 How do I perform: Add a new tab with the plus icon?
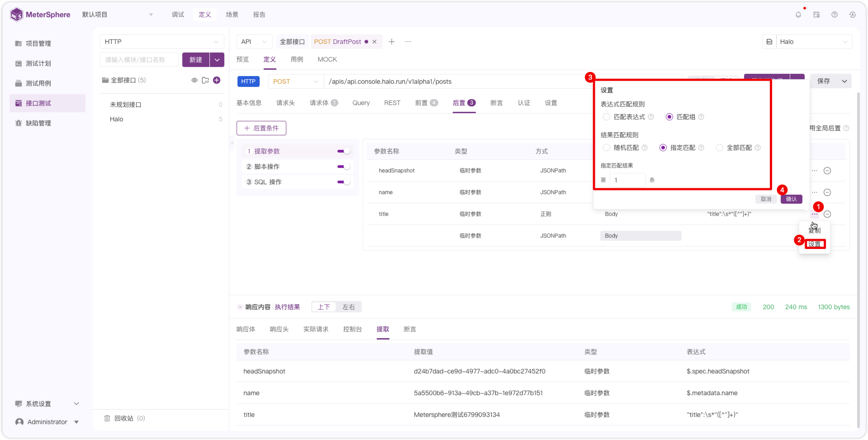[392, 42]
